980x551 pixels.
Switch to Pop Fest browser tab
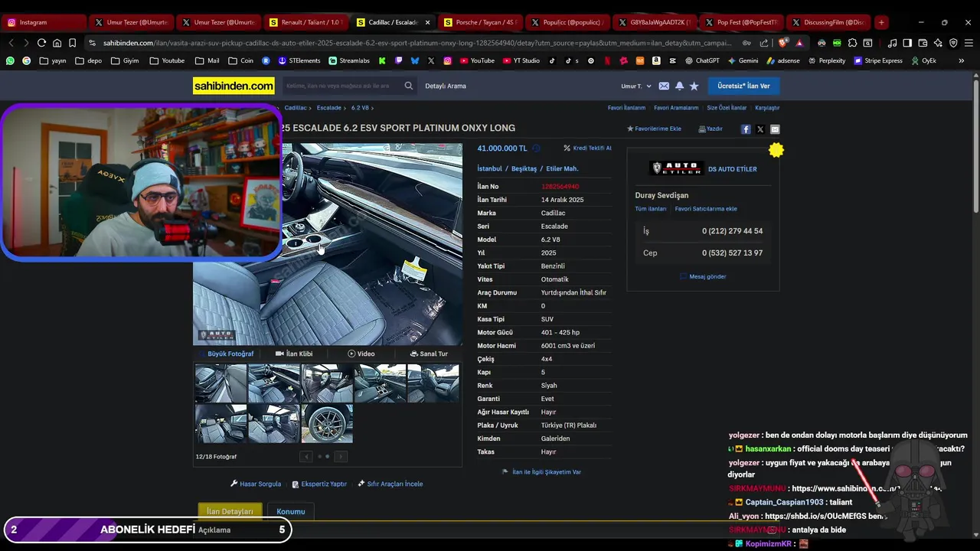click(x=741, y=22)
